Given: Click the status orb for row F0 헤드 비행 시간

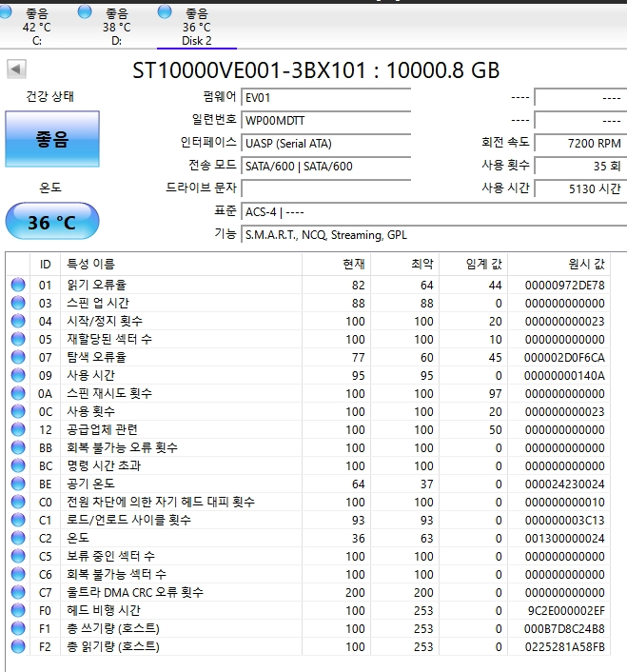Looking at the screenshot, I should point(18,610).
